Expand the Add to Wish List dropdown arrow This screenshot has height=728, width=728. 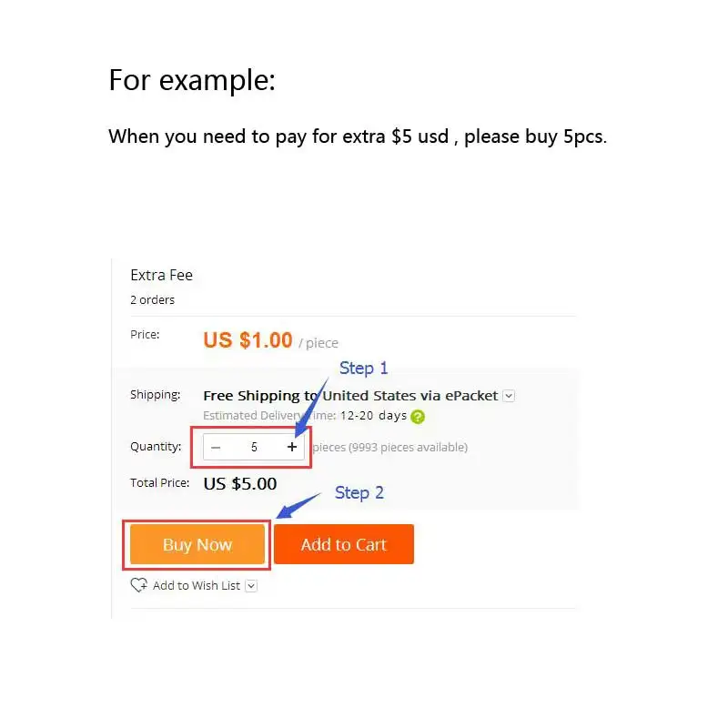[251, 586]
